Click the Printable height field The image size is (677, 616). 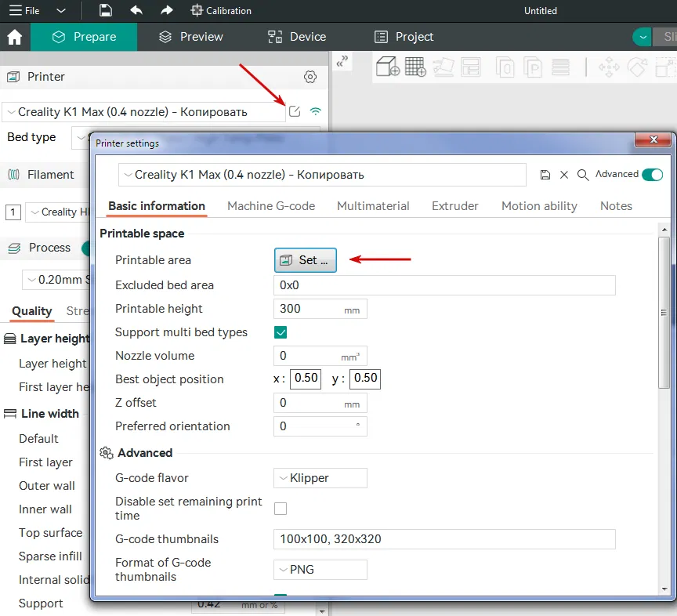[x=320, y=309]
